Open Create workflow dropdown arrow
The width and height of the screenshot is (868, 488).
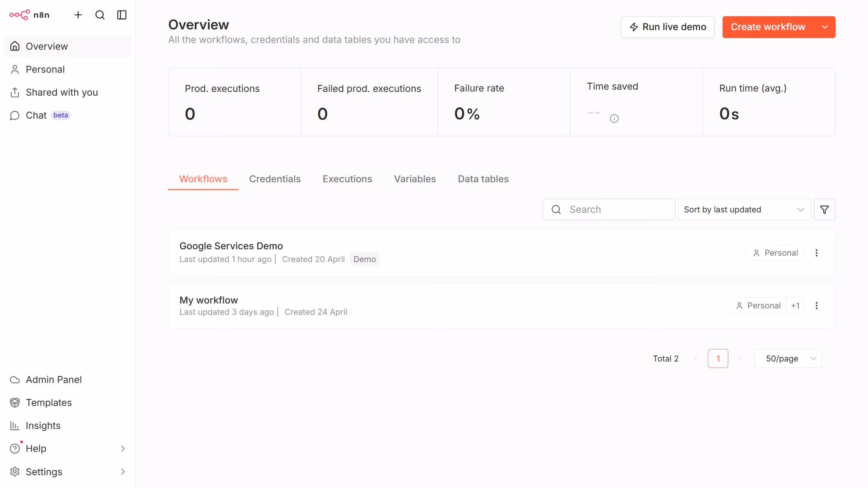tap(825, 27)
